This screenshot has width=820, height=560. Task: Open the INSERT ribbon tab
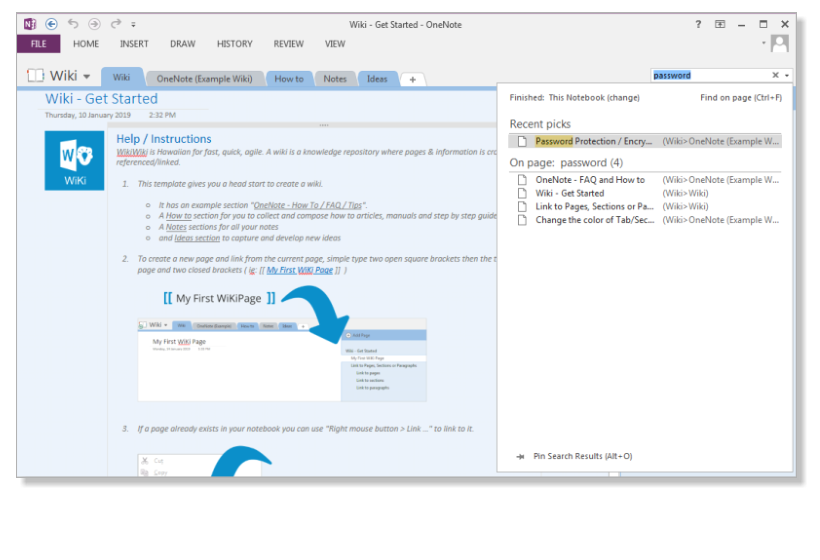pyautogui.click(x=134, y=44)
